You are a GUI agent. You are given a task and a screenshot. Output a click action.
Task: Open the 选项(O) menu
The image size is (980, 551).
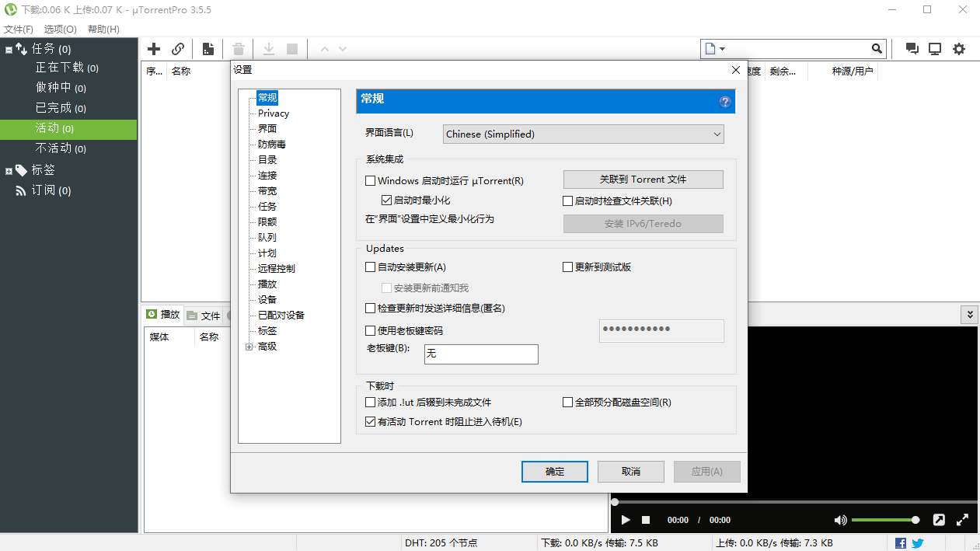pos(60,29)
